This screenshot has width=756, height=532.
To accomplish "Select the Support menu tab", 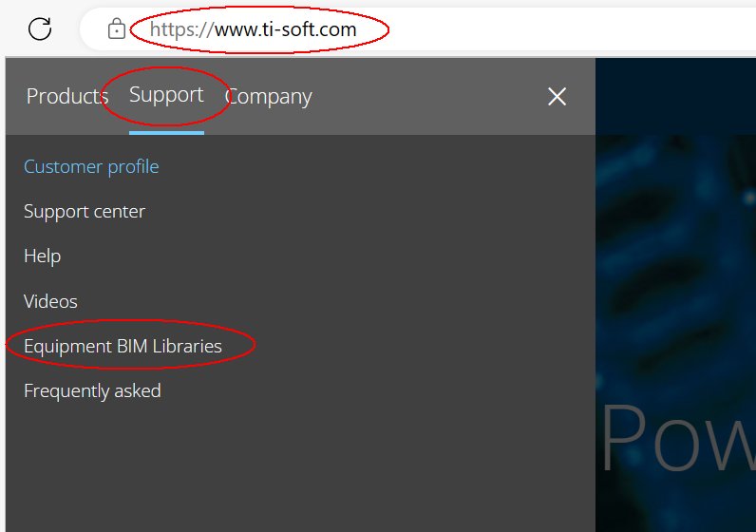I will click(166, 95).
